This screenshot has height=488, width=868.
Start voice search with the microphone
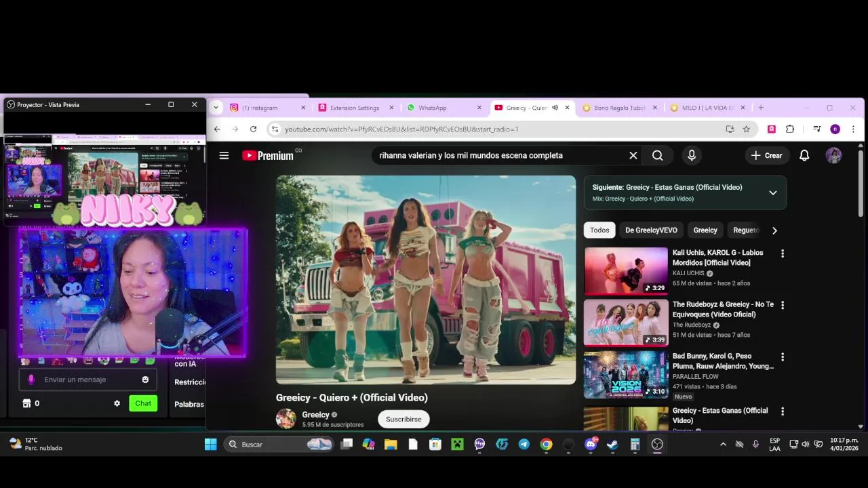click(x=691, y=155)
